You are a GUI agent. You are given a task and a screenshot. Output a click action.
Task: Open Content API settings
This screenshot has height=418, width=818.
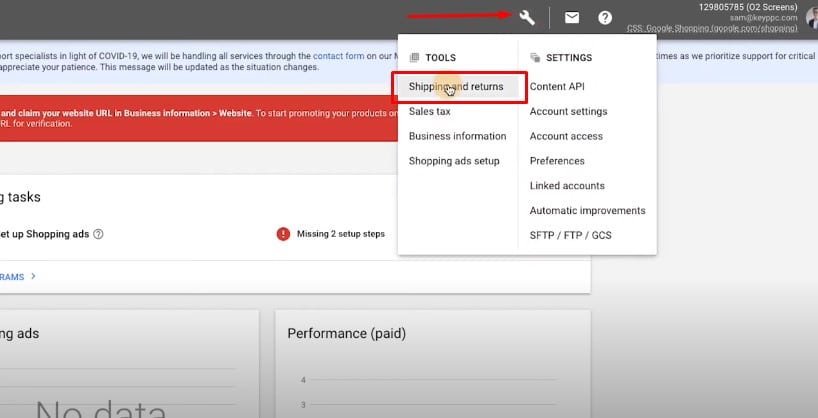[557, 87]
